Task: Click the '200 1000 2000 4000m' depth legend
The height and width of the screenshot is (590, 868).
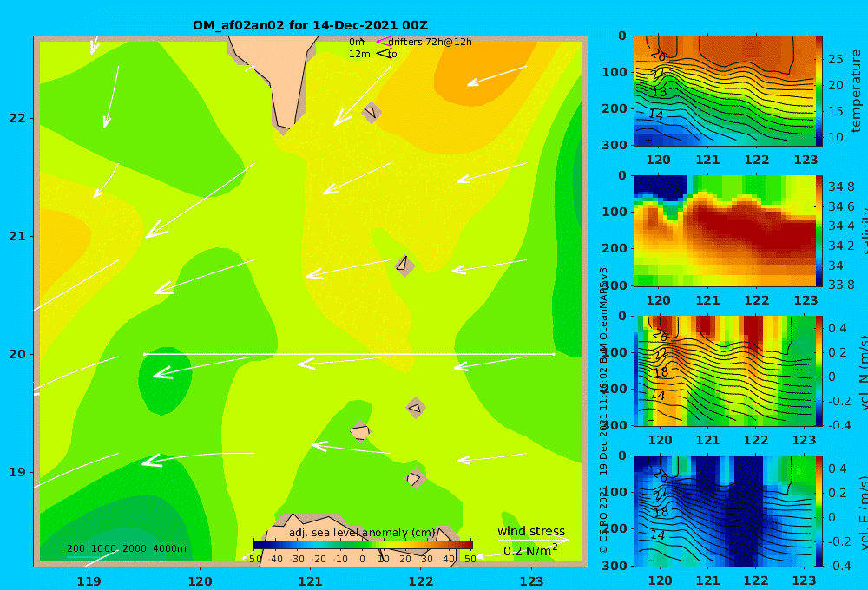Action: [126, 548]
